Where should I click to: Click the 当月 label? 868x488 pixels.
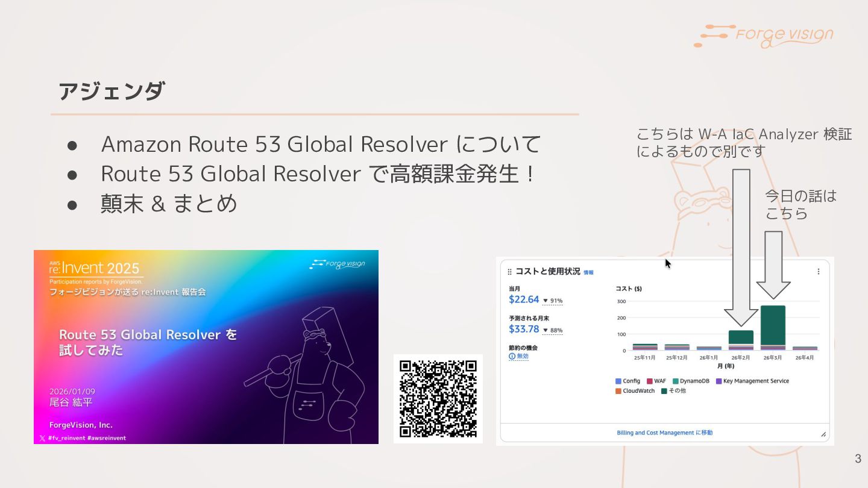[514, 289]
